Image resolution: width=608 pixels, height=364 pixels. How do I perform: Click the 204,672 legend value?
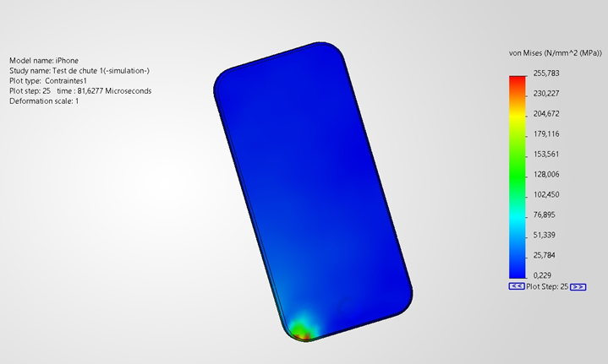pyautogui.click(x=545, y=114)
